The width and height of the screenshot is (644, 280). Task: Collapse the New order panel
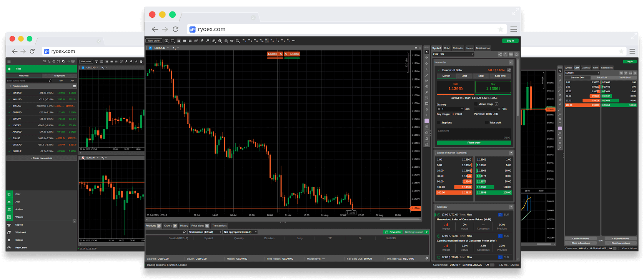pyautogui.click(x=511, y=62)
